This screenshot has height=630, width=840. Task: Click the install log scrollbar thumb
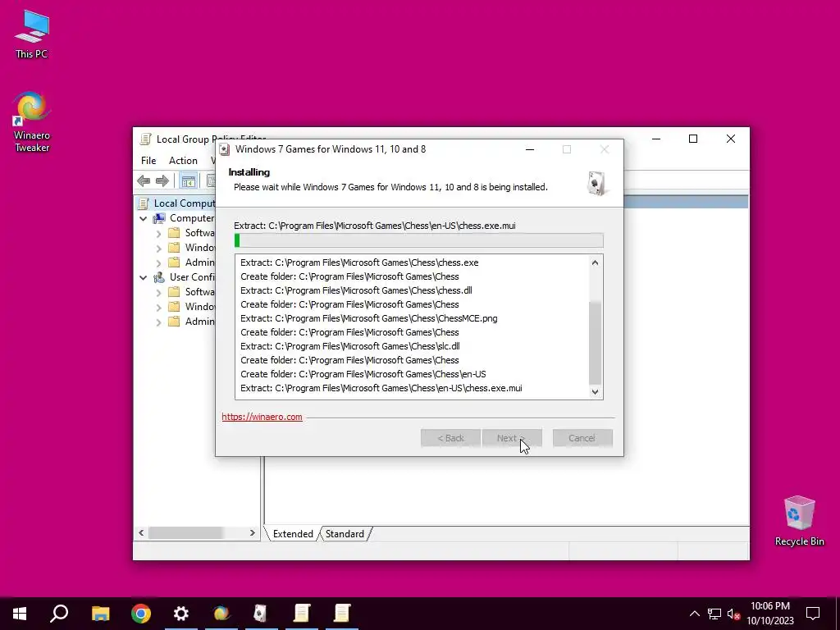(596, 343)
